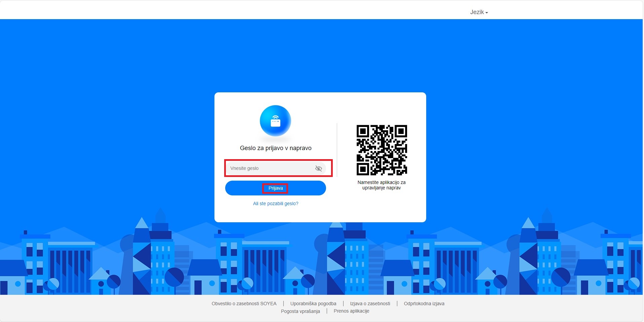Open the Ali ste pozabili geslo? link
The height and width of the screenshot is (322, 644).
click(276, 203)
